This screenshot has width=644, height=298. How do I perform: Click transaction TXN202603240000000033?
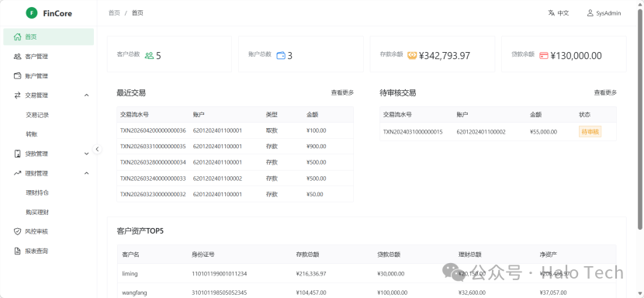point(153,178)
